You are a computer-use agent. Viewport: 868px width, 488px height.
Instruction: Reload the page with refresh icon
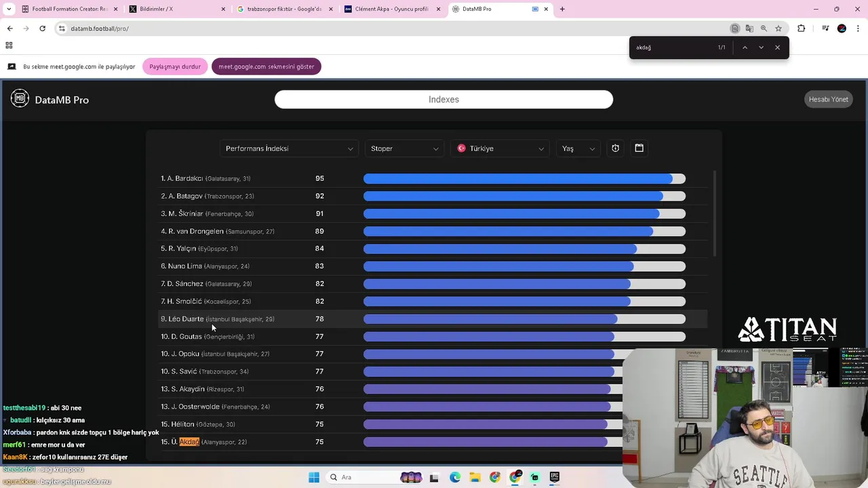tap(42, 28)
